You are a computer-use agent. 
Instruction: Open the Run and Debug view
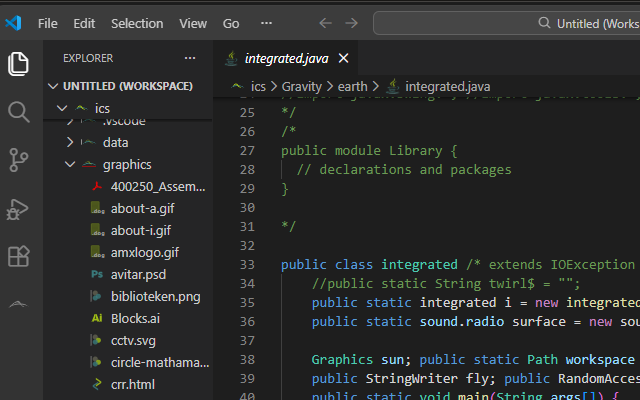18,209
